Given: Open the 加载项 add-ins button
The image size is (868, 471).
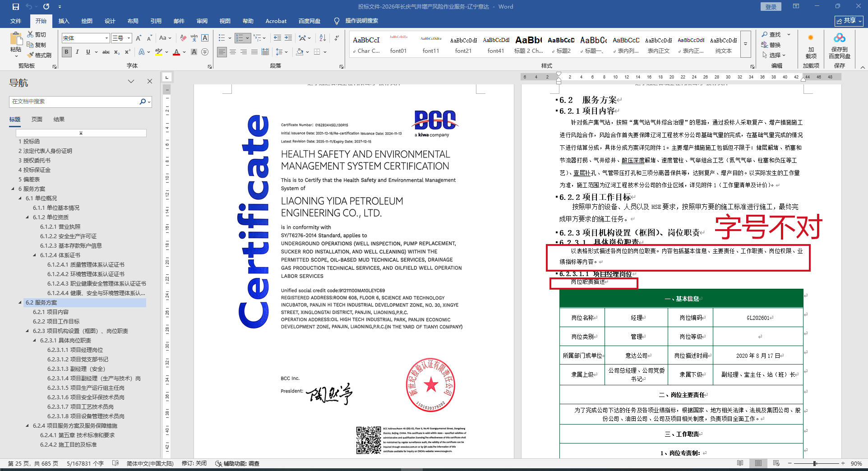Looking at the screenshot, I should tap(811, 46).
